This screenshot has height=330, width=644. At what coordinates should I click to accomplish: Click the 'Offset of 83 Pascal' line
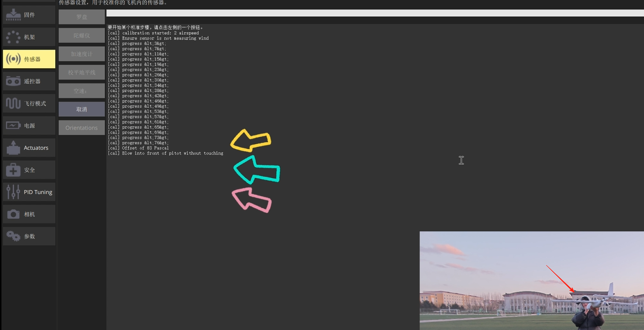point(138,148)
